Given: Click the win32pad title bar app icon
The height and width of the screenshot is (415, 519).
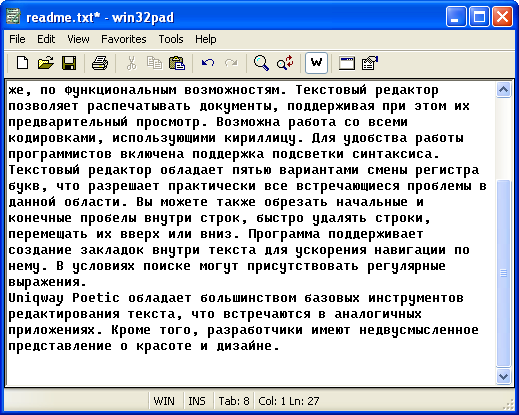Looking at the screenshot, I should (13, 17).
